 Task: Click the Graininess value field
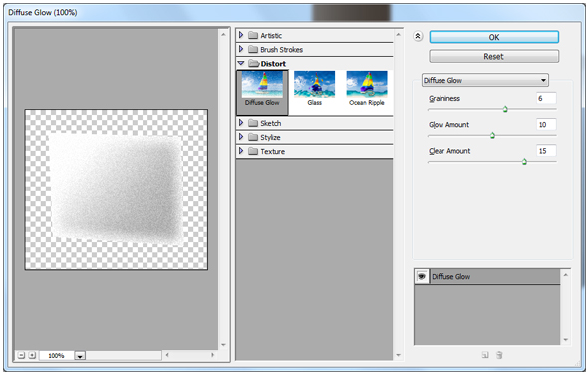(x=546, y=98)
